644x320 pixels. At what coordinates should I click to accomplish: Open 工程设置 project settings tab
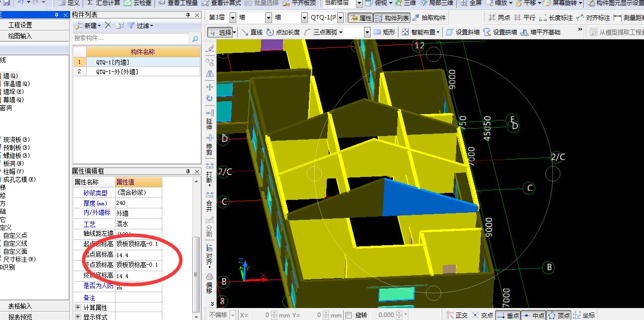[x=20, y=25]
